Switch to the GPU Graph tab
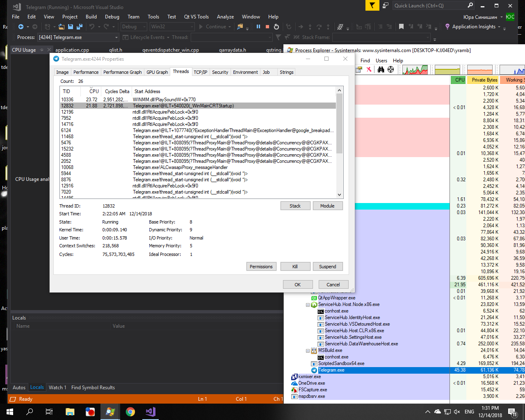The image size is (525, 420). 157,72
